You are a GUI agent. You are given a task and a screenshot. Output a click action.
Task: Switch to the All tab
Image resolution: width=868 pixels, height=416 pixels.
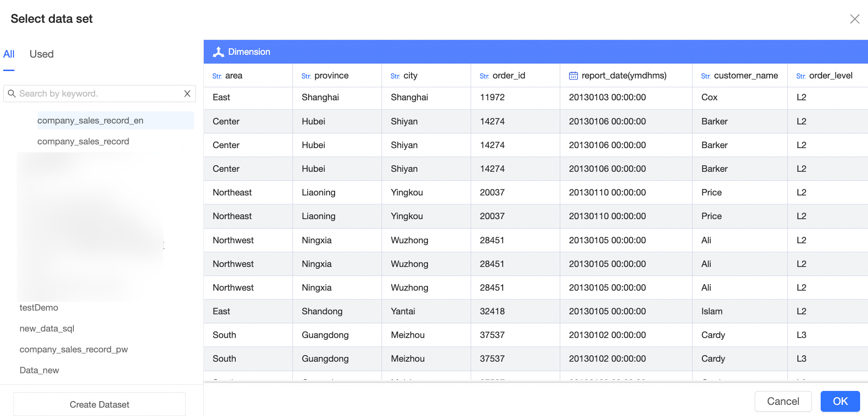tap(9, 54)
